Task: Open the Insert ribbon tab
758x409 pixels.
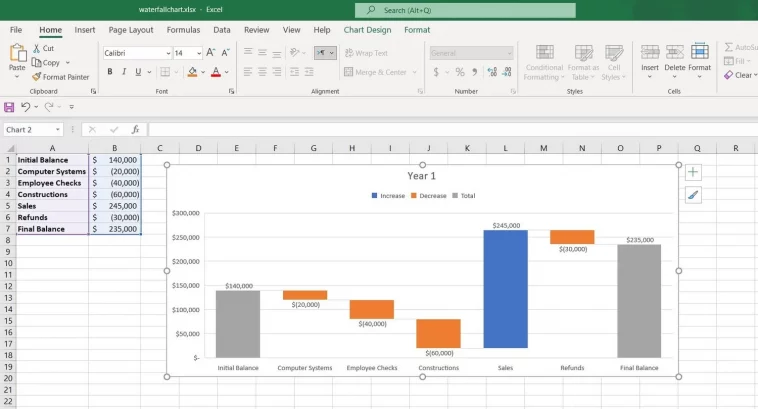Action: (x=85, y=30)
